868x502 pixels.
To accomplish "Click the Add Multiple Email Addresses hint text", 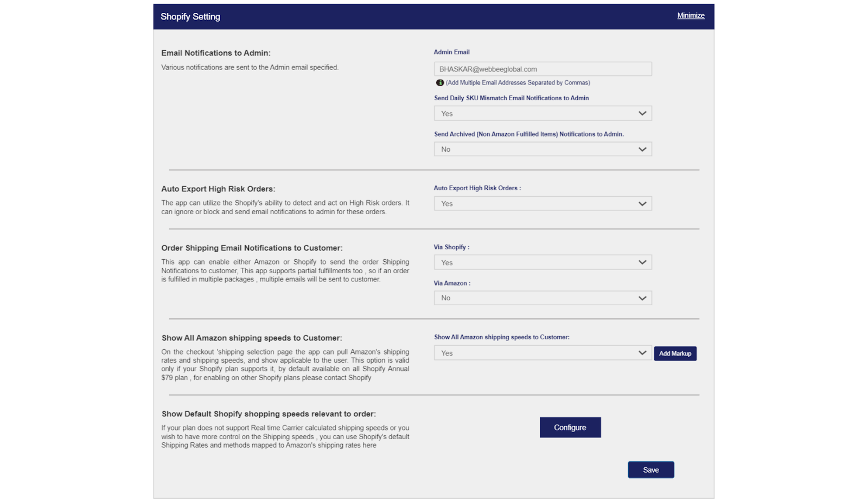I will pos(518,83).
